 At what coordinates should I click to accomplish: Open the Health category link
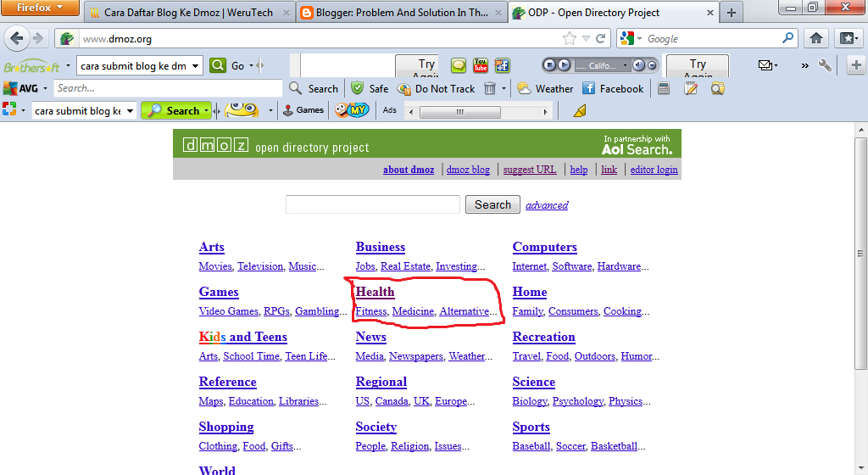point(376,292)
